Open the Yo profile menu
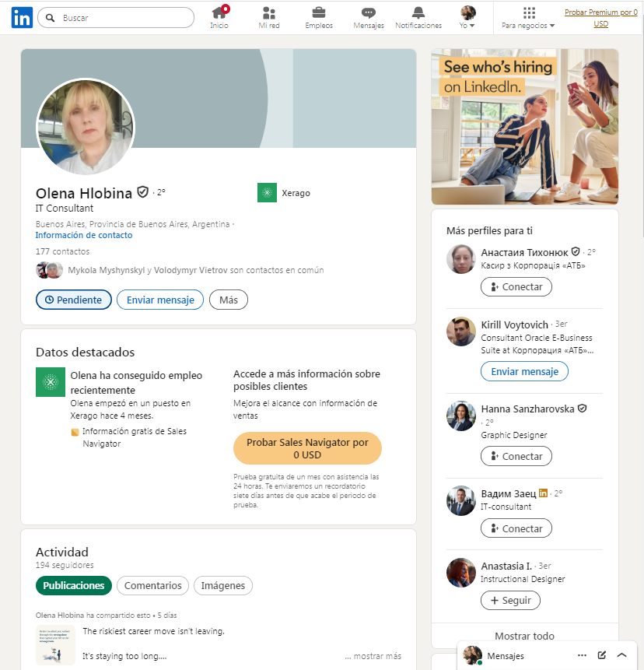The width and height of the screenshot is (644, 670). [467, 18]
